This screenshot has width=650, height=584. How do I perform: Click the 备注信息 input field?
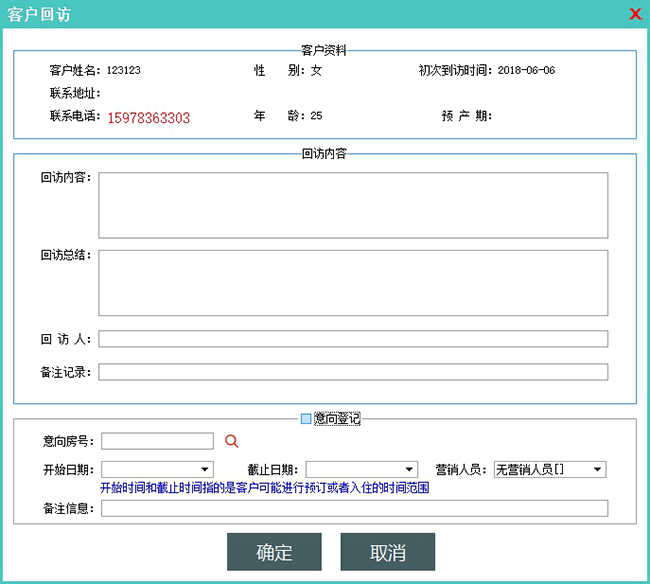354,508
